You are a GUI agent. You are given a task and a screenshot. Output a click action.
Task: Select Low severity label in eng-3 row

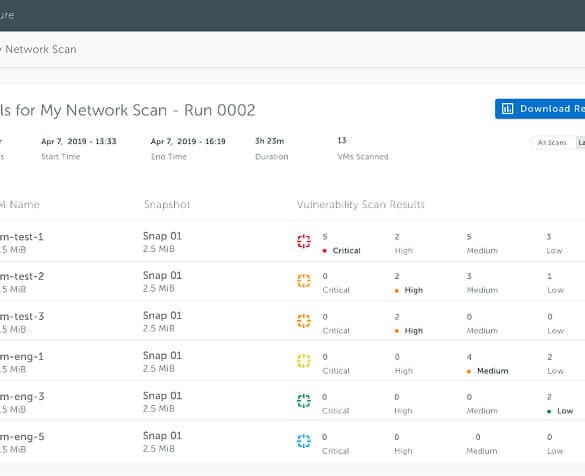tap(565, 411)
